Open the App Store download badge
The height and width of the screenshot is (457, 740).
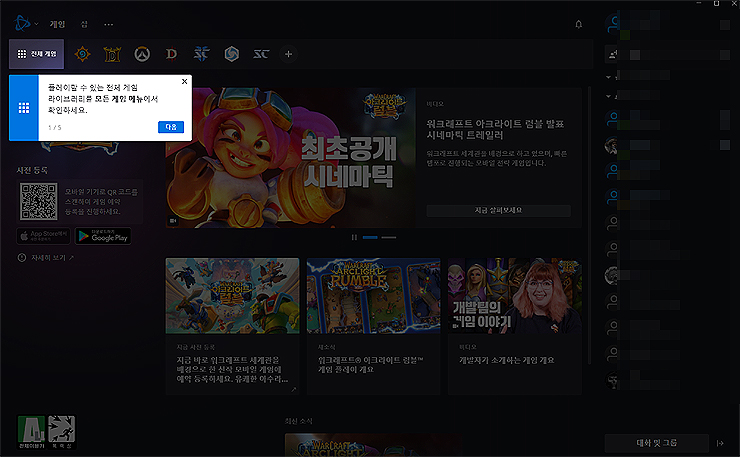(43, 236)
